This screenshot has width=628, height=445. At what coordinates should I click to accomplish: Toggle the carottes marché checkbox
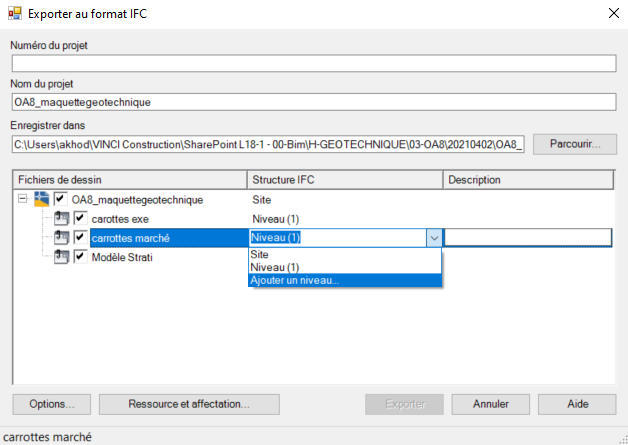click(81, 237)
